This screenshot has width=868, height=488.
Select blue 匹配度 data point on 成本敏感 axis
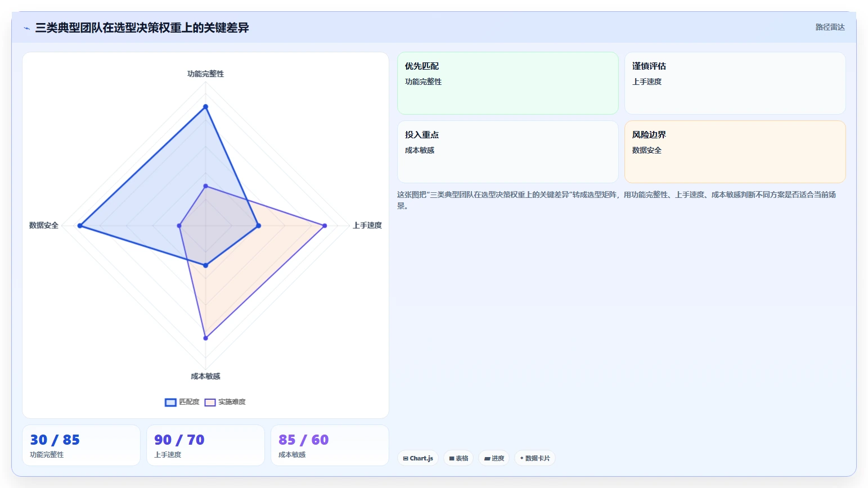coord(205,265)
